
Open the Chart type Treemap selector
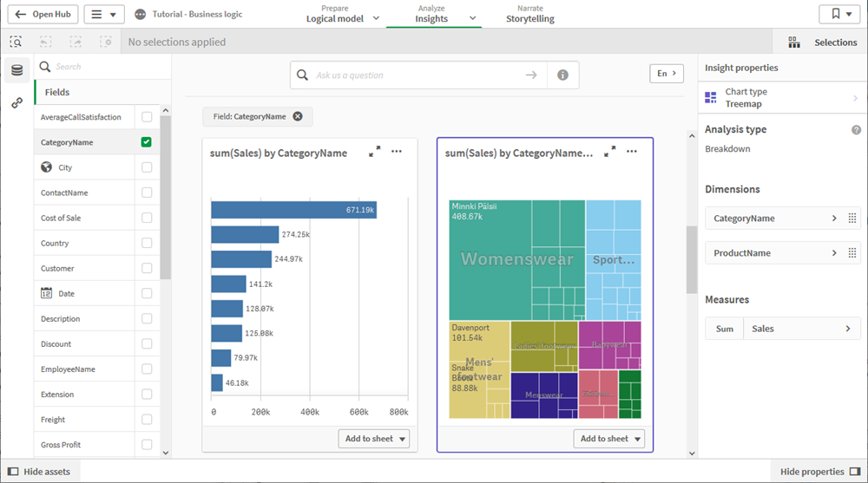click(x=782, y=98)
